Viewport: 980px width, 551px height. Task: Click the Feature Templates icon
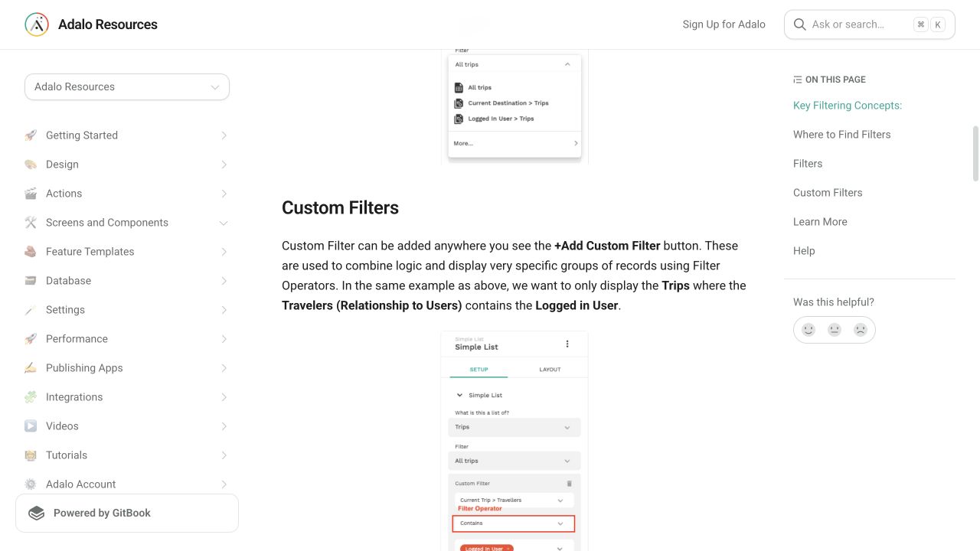point(31,252)
